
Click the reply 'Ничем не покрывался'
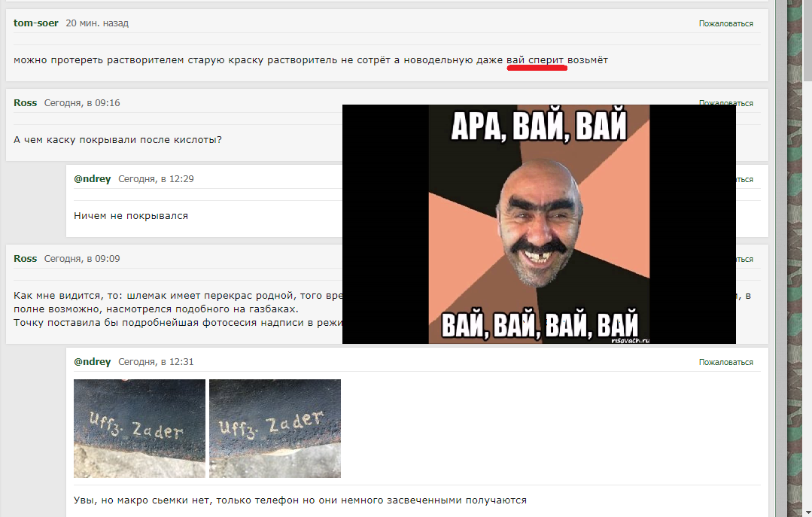pos(131,216)
